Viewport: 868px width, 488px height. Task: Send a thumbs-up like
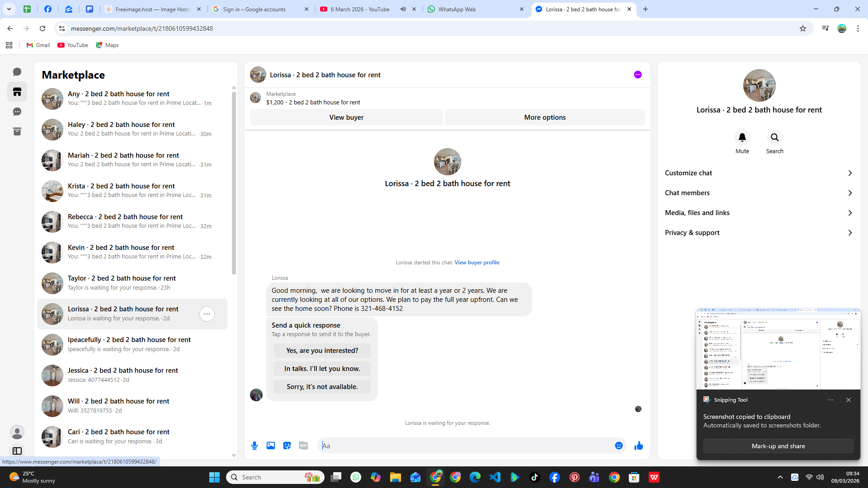[638, 446]
